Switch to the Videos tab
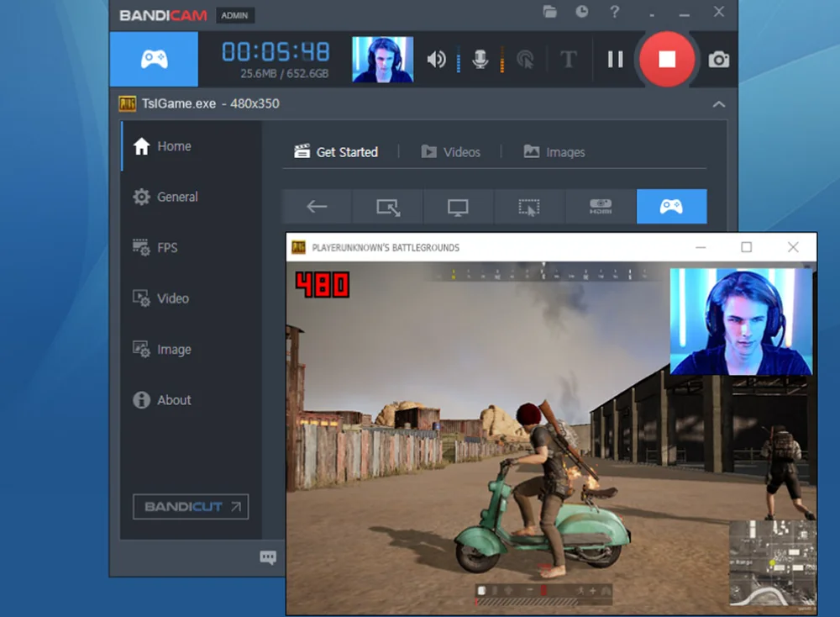 point(450,151)
